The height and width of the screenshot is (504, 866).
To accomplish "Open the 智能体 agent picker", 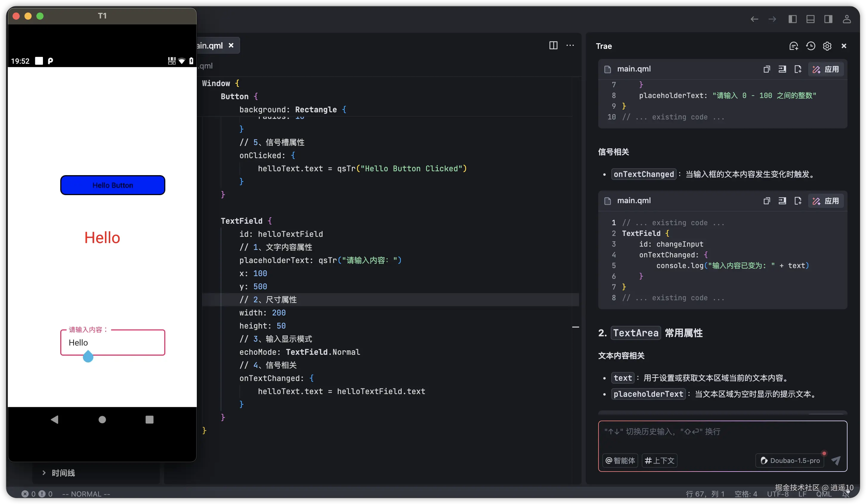I will coord(620,461).
